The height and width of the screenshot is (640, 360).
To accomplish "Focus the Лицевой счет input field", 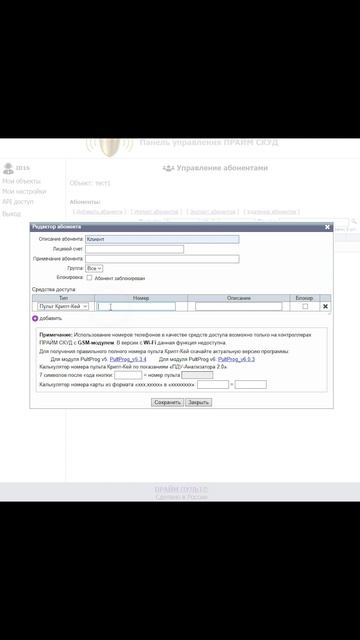I will tap(134, 249).
